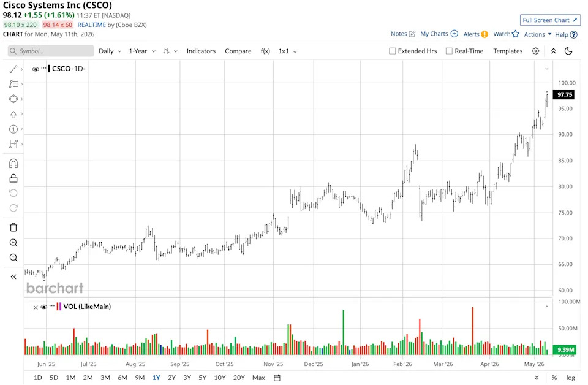588x385 pixels.
Task: Open the bar type chart style dropdown
Action: pos(170,51)
